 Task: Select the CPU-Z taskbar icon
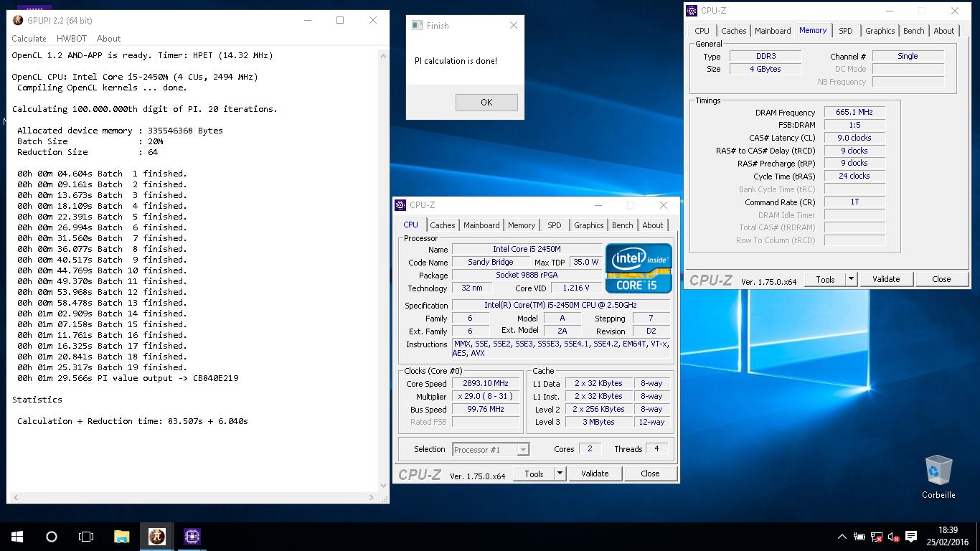(x=192, y=537)
